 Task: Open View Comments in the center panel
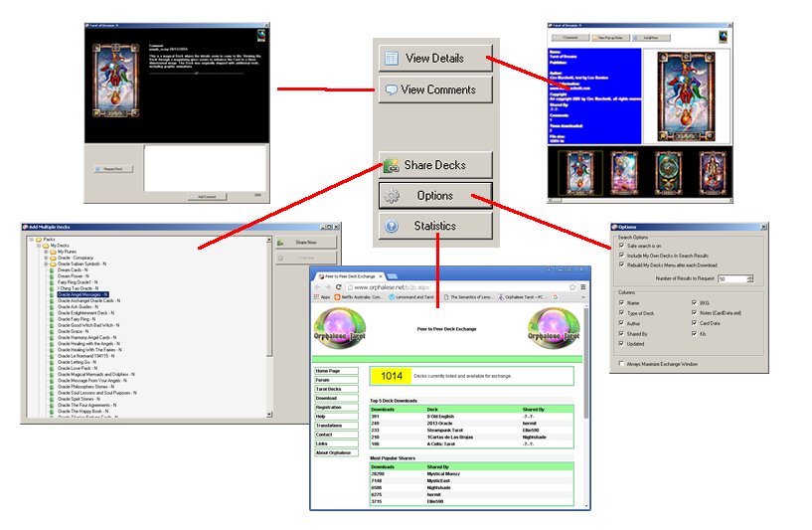pos(435,89)
